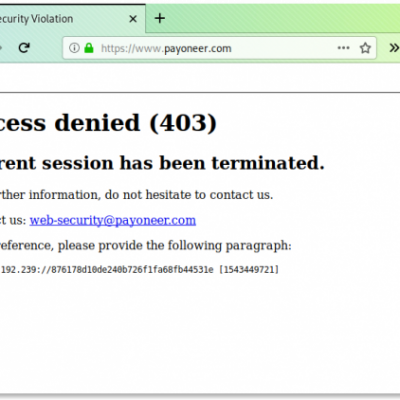
Task: Click the session has been terminated heading
Action: coord(162,163)
